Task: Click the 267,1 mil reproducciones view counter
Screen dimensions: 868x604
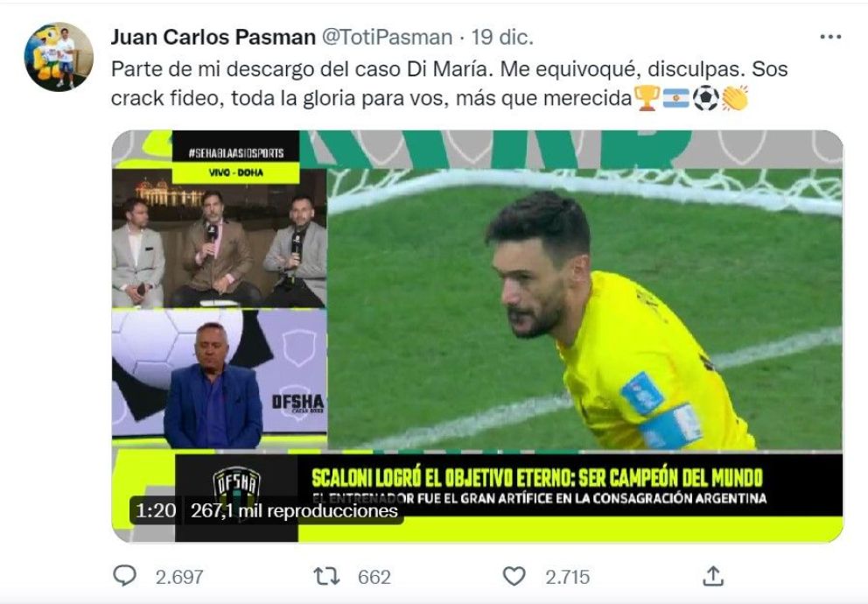Action: click(294, 510)
